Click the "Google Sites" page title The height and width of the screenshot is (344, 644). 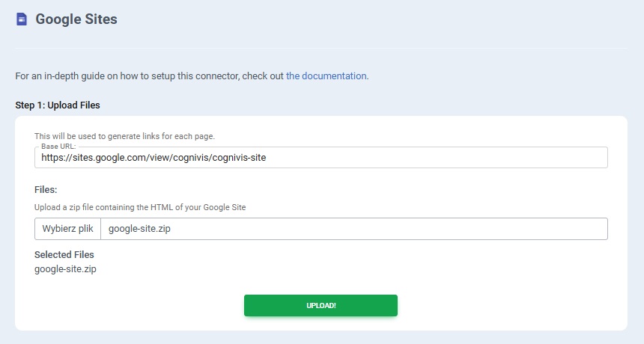tap(76, 19)
